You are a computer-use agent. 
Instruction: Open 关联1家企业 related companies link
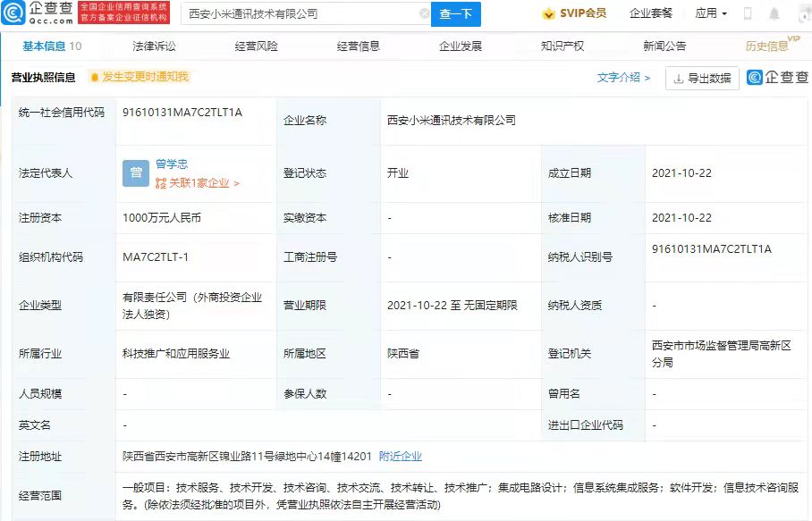point(198,183)
